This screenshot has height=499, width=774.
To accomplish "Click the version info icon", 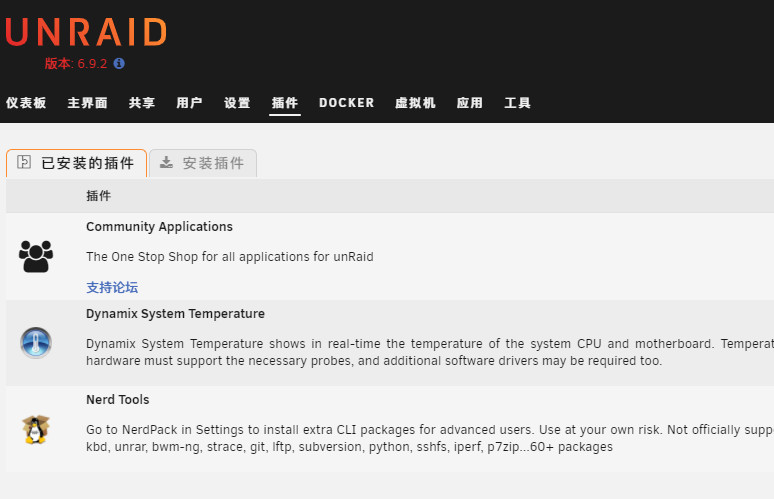I will click(x=119, y=63).
